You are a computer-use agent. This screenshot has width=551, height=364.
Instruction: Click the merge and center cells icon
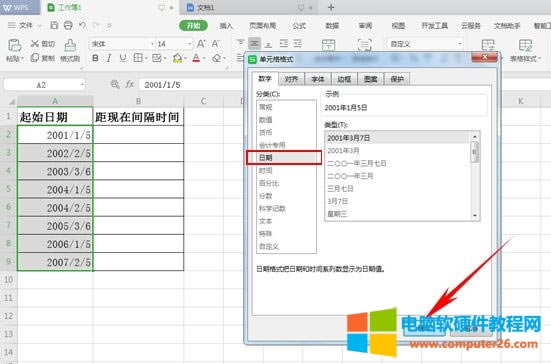[x=328, y=45]
